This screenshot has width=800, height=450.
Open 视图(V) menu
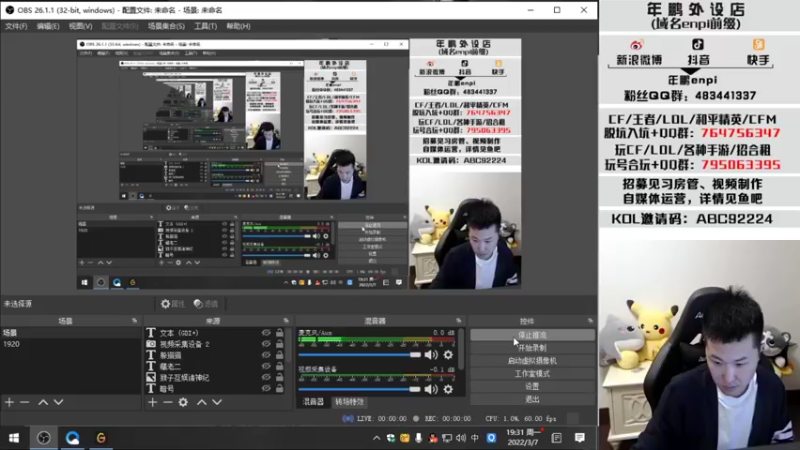[81, 26]
